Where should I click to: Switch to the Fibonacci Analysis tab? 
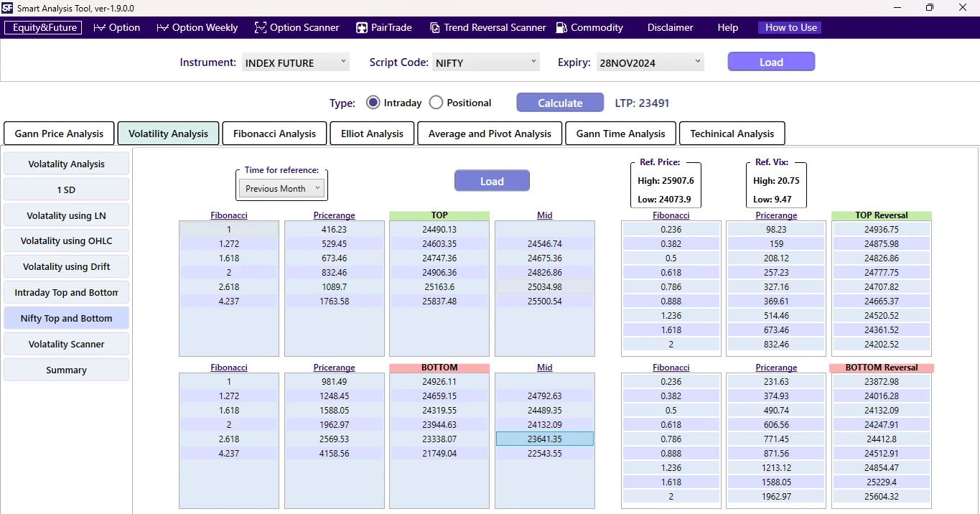pyautogui.click(x=274, y=134)
